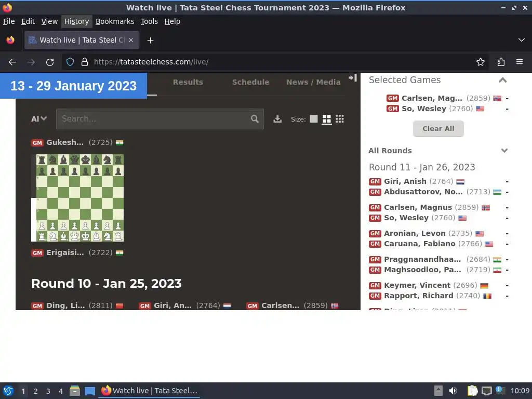Open the Firefox hamburger menu
Screen dimensions: 532x399
pos(520,62)
